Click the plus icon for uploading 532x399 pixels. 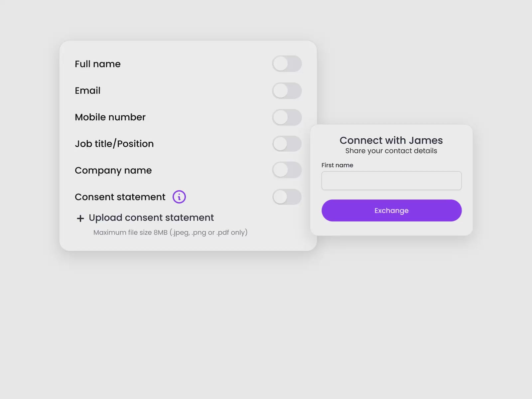pyautogui.click(x=80, y=218)
